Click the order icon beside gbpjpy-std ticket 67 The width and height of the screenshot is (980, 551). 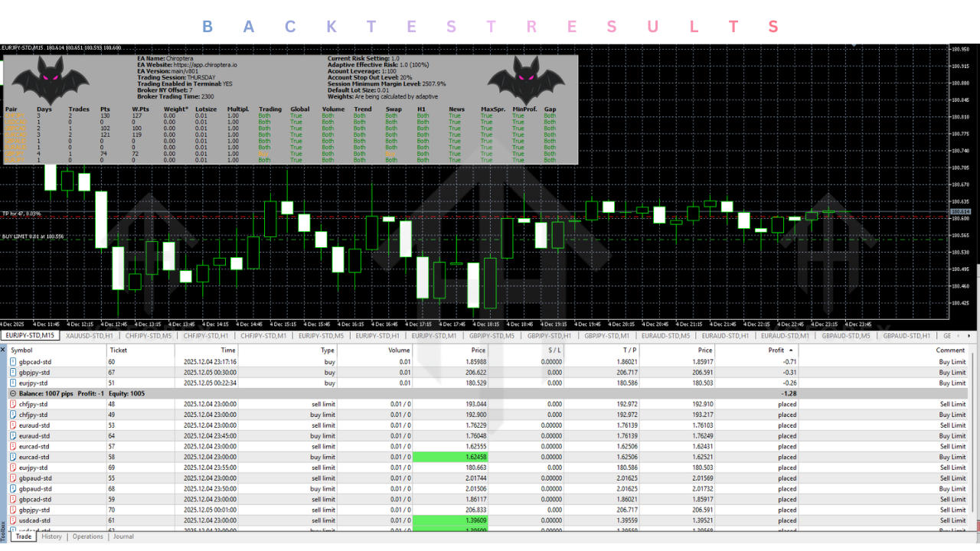coord(12,372)
